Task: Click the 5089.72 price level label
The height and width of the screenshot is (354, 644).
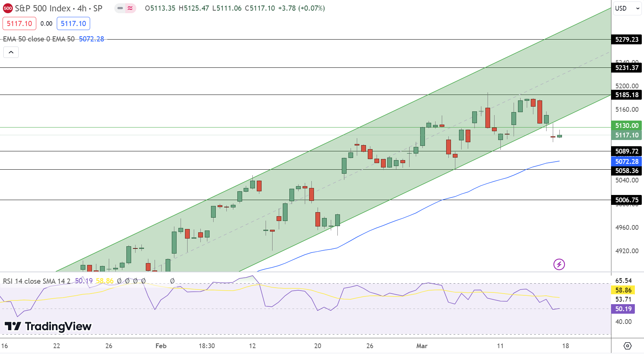Action: click(626, 151)
